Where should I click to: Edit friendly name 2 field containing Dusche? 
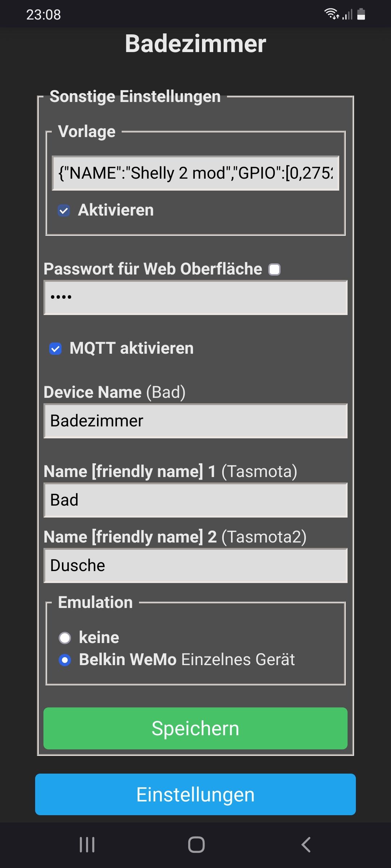(x=195, y=566)
